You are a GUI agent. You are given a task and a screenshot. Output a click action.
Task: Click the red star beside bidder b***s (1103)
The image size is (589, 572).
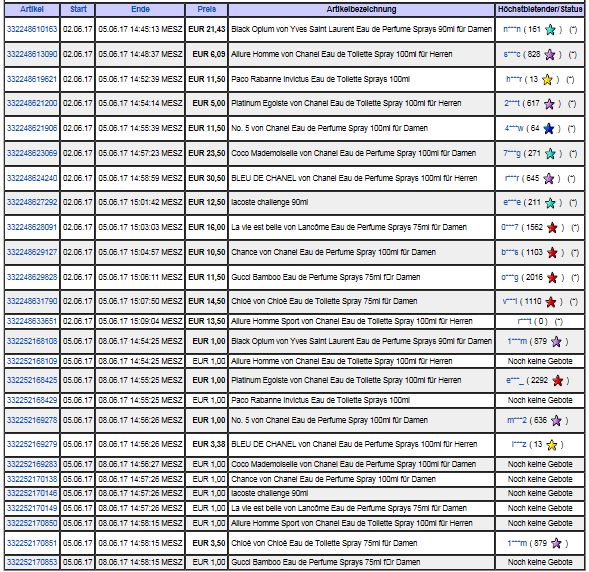click(x=552, y=253)
